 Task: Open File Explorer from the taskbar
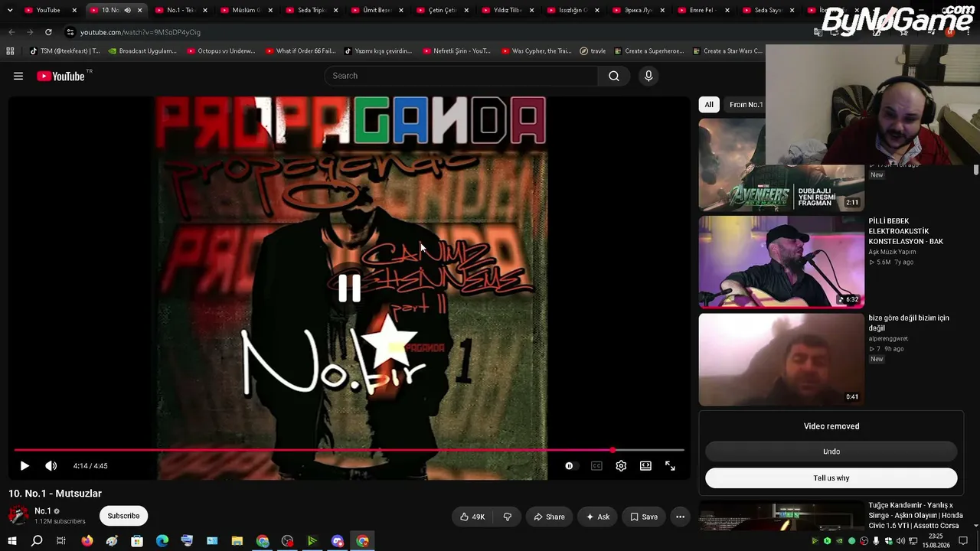[237, 541]
